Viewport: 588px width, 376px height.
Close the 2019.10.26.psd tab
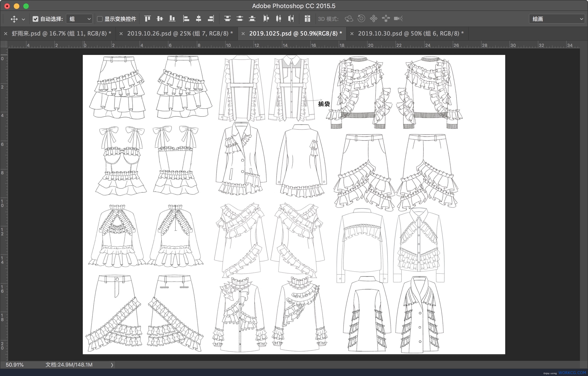point(121,34)
